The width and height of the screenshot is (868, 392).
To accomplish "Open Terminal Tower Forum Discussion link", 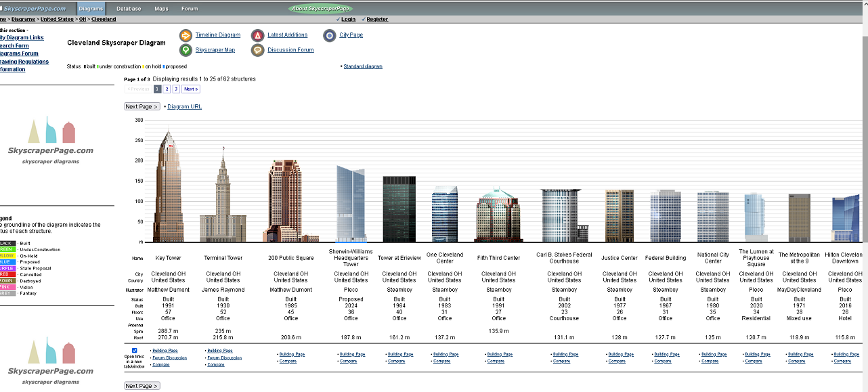I will coord(224,357).
